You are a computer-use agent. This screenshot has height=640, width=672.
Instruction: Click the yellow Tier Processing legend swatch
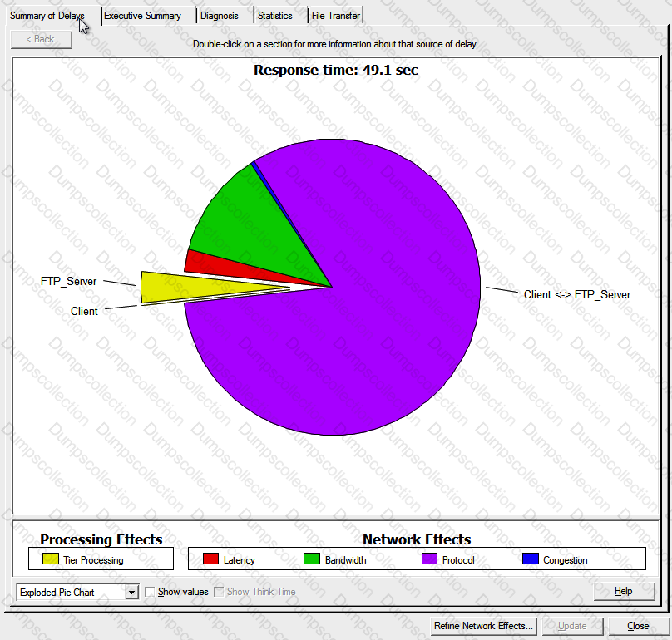(x=50, y=559)
